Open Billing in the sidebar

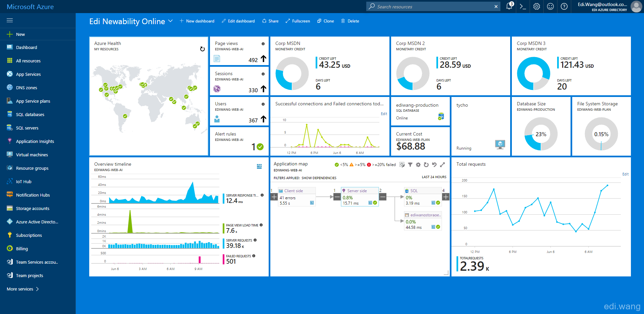coord(38,249)
